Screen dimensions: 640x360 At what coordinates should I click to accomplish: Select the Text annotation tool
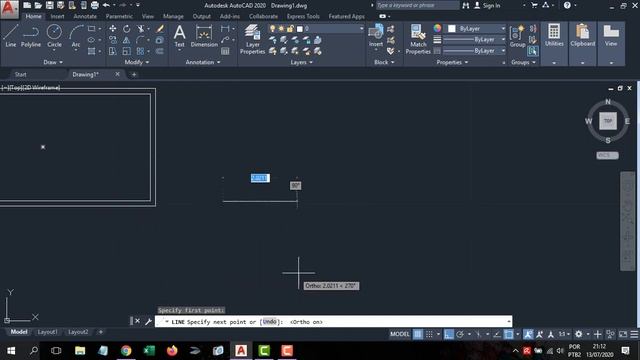[180, 36]
